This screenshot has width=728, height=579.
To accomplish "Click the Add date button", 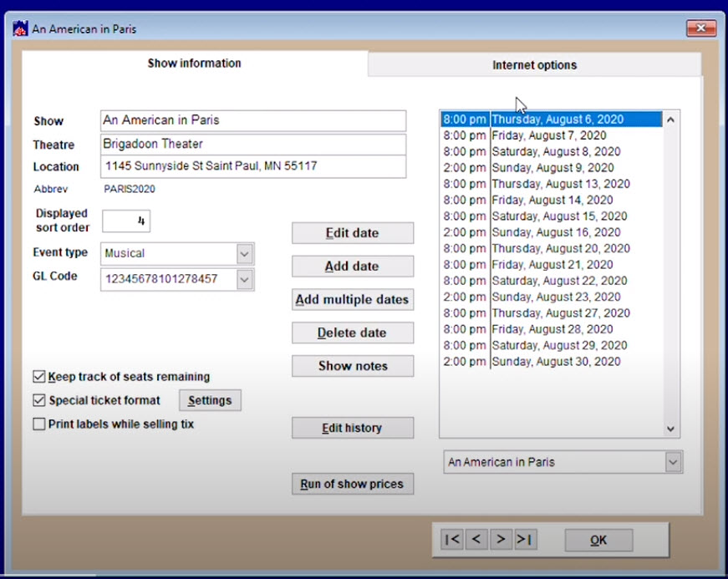I will coord(353,267).
